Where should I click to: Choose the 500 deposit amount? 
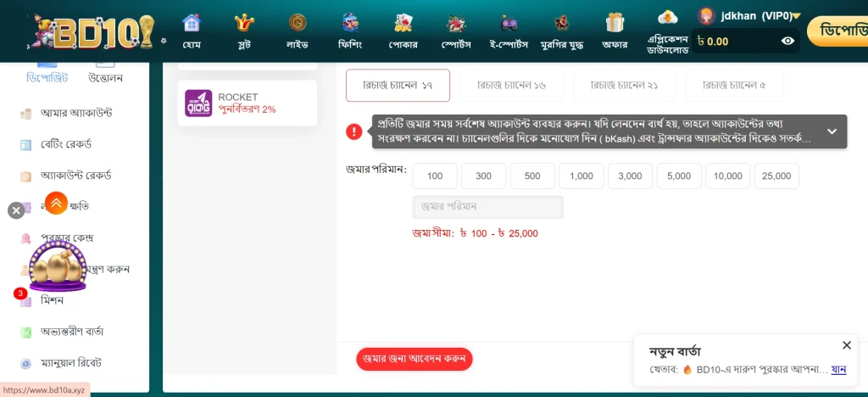[x=532, y=176]
